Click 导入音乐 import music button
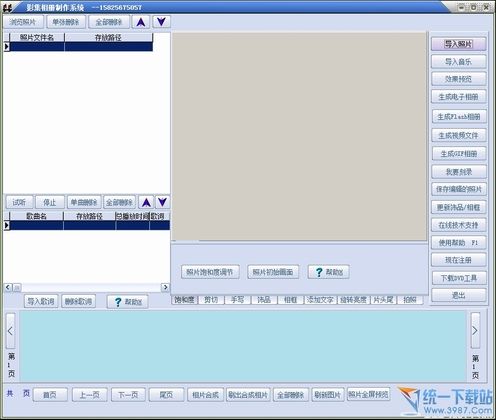 [x=459, y=62]
